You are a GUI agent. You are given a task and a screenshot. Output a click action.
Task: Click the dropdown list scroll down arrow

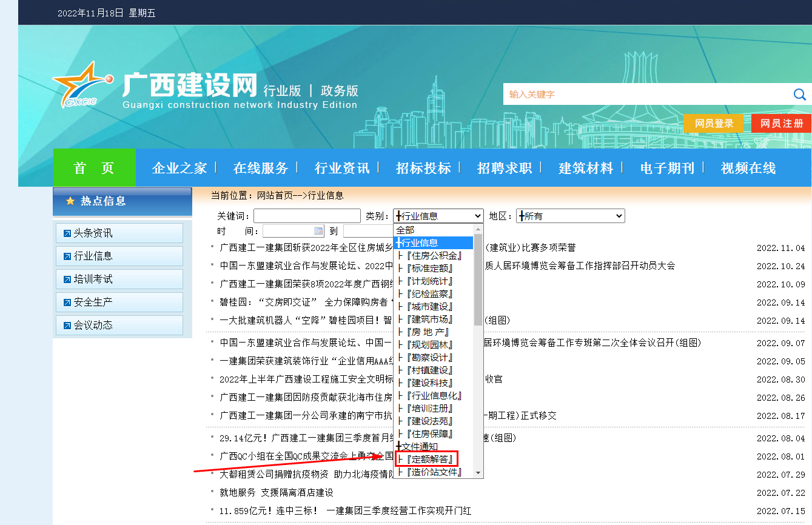tap(478, 473)
